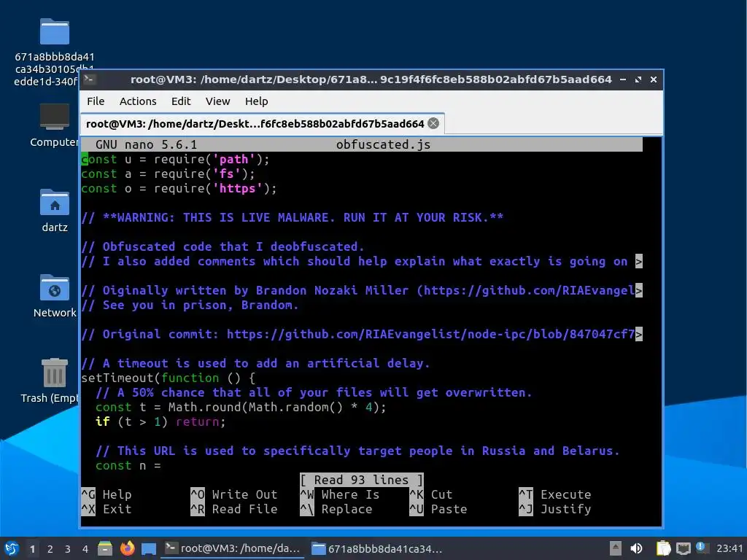This screenshot has height=560, width=747.
Task: Click the ^G Help shortcut label
Action: coord(107,495)
